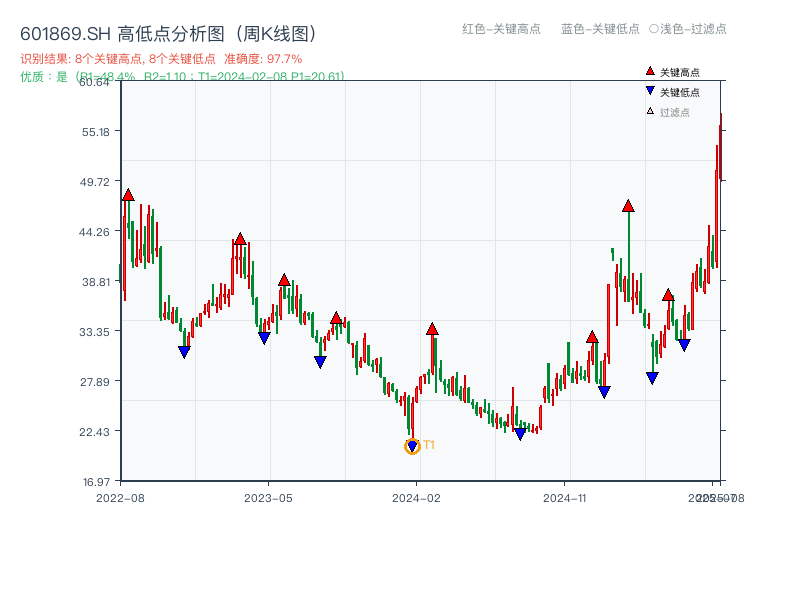The height and width of the screenshot is (600, 800).
Task: Click the 44.26 y-axis label
Action: coord(94,232)
